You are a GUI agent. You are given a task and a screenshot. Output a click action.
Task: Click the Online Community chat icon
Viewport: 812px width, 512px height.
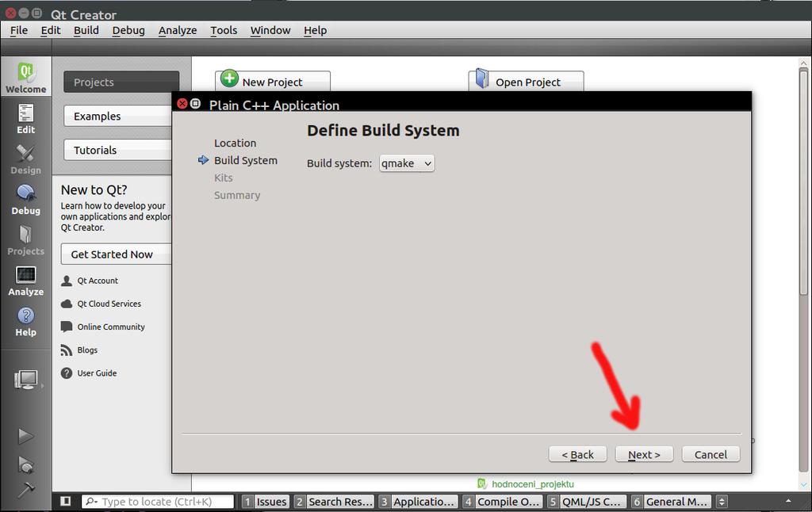pyautogui.click(x=67, y=327)
